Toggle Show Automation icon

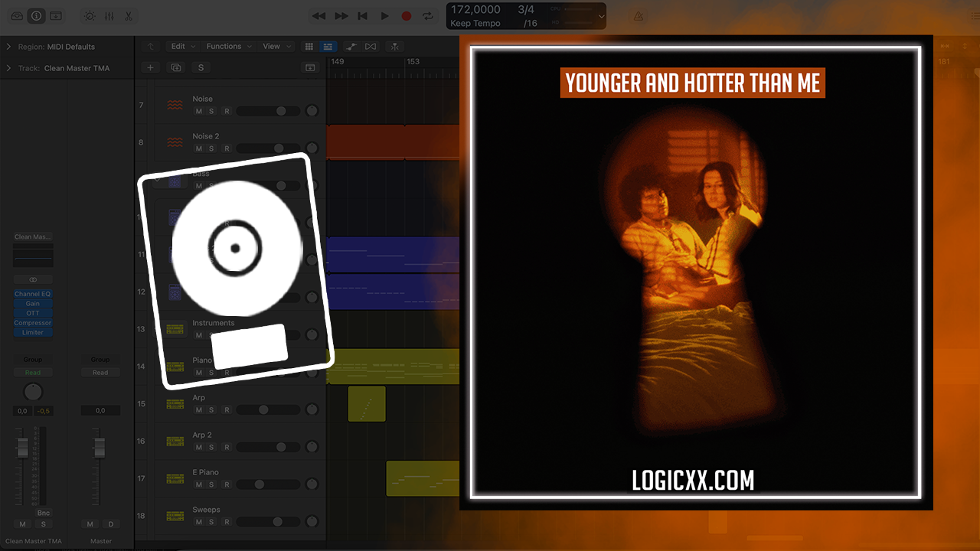(x=350, y=47)
